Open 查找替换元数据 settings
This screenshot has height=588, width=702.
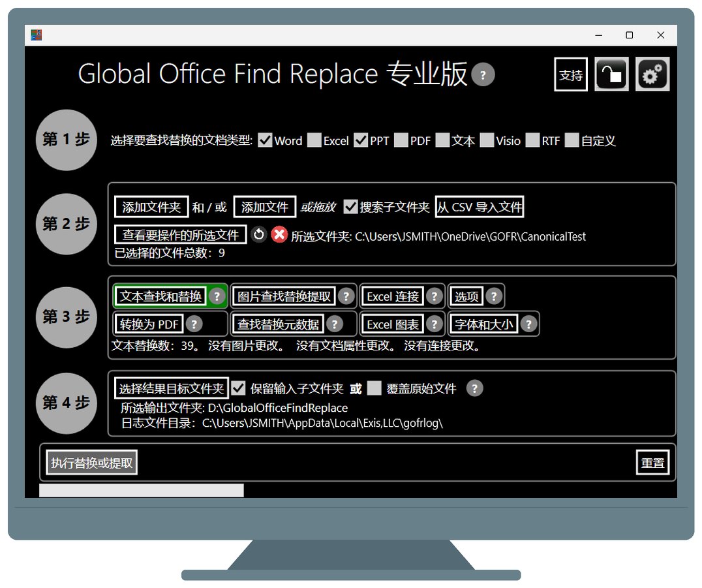[278, 324]
